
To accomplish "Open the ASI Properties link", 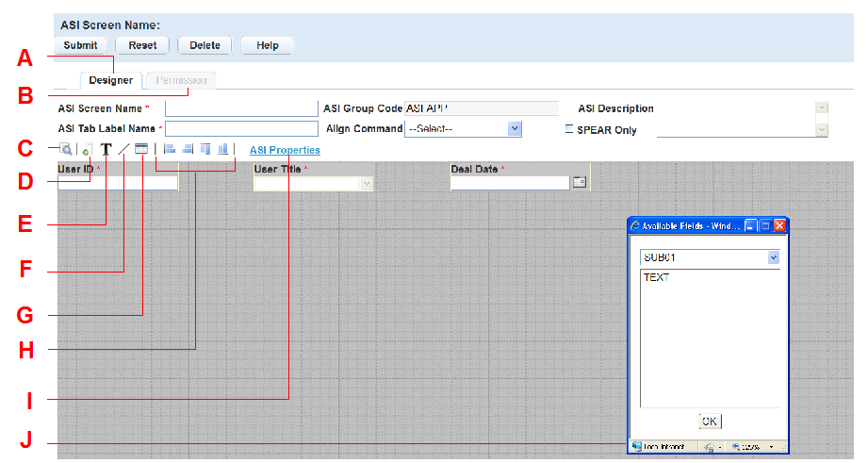I will [x=285, y=150].
